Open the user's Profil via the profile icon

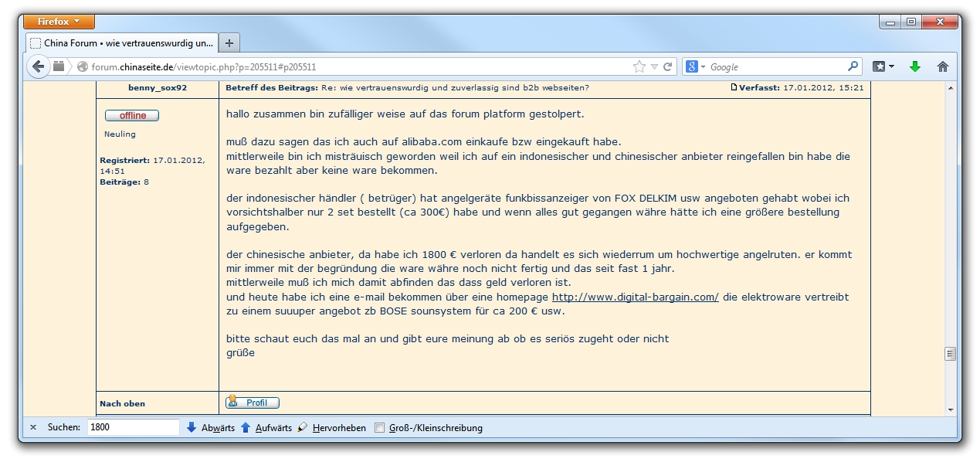pyautogui.click(x=253, y=402)
